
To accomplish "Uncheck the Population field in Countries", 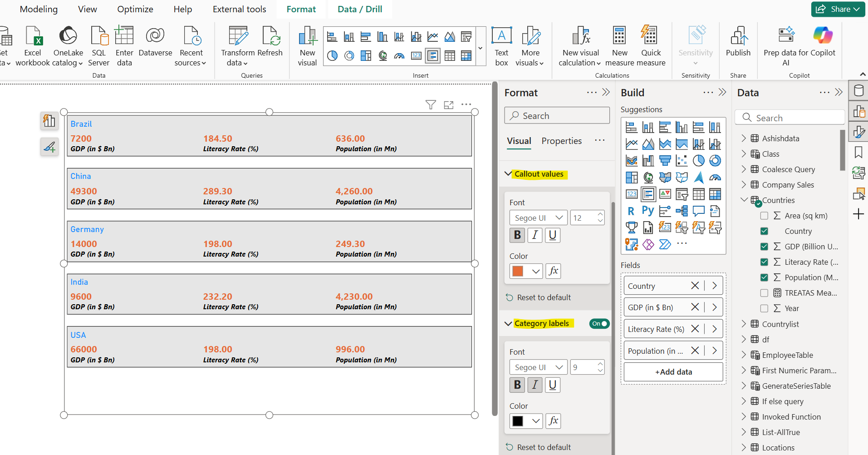I will click(x=765, y=277).
